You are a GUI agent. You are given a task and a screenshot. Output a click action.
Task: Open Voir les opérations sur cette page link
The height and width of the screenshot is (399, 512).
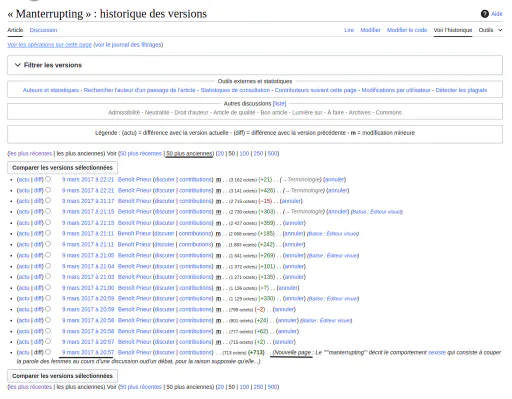pyautogui.click(x=49, y=45)
